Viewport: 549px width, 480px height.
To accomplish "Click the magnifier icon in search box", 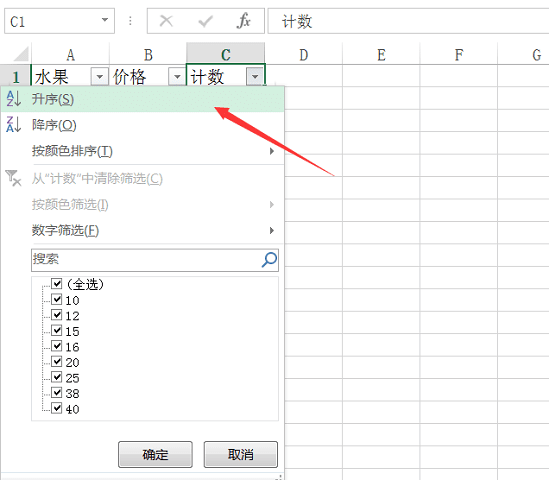I will [269, 260].
